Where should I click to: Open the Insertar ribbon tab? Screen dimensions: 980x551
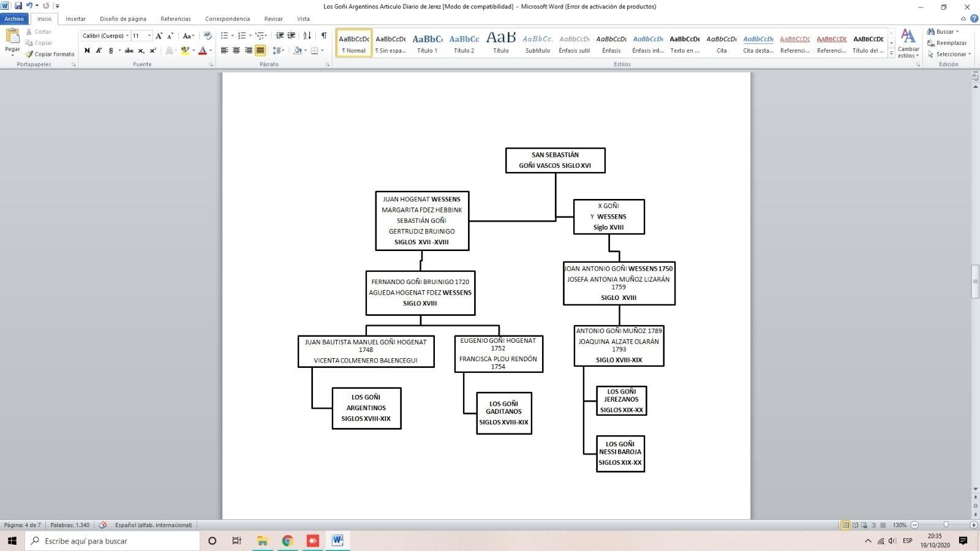pos(76,19)
